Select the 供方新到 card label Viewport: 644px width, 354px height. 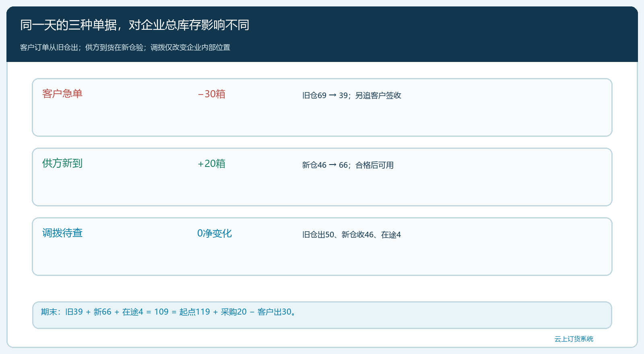click(x=62, y=163)
